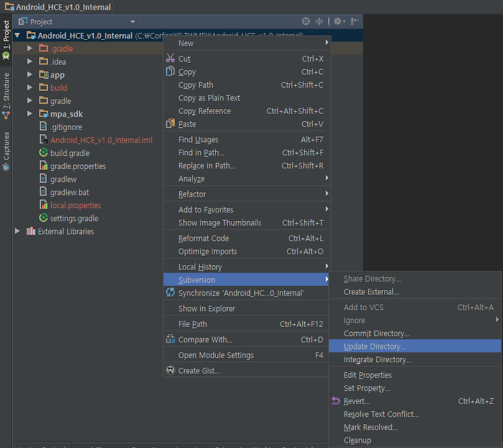Select Update Directory... in Subversion submenu
This screenshot has height=448, width=503.
[415, 346]
